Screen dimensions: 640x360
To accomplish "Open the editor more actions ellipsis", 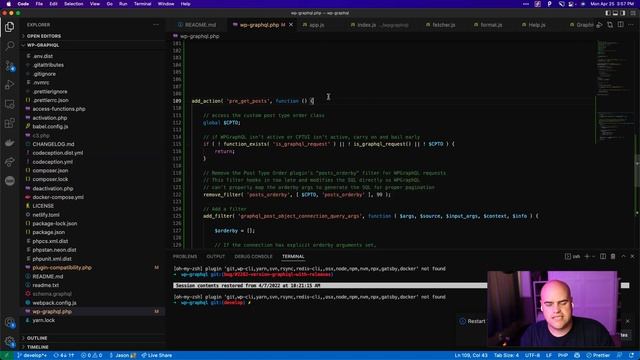I will (x=631, y=25).
